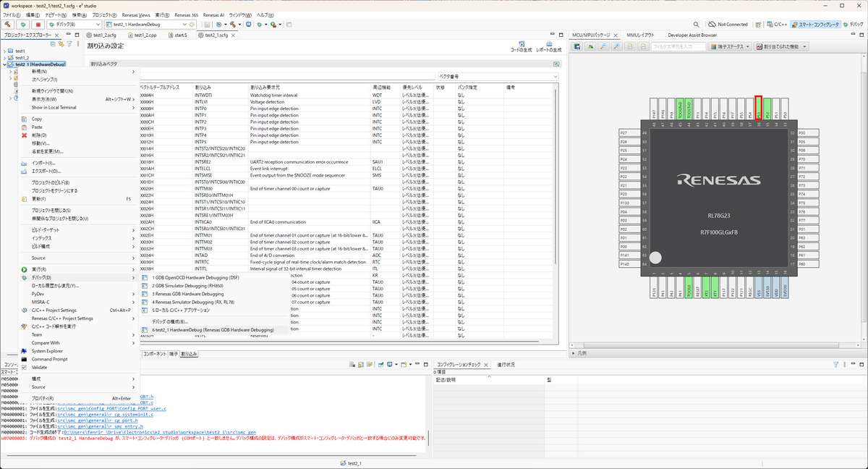
Task: Collapse all in Project Explorer
Action: [52, 43]
